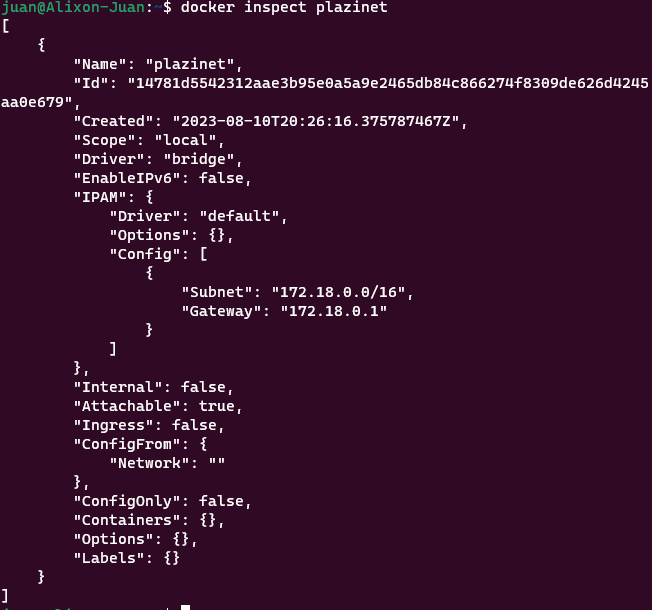Click the Subnet value 172.18.0.0/16
Viewport: 652px width, 610px height.
click(337, 292)
